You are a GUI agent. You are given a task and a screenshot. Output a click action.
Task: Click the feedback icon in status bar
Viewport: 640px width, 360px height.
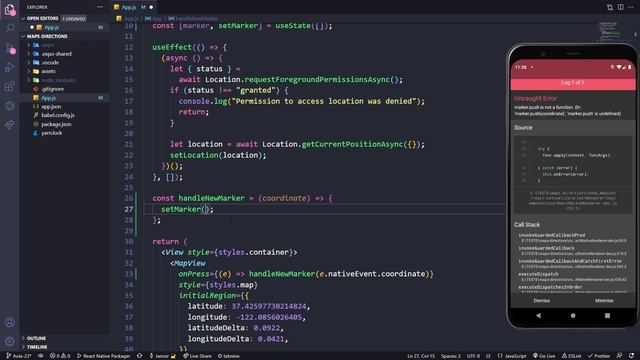pyautogui.click(x=619, y=356)
